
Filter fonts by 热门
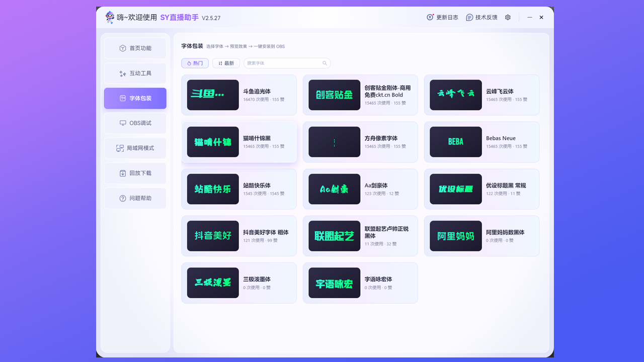(195, 63)
